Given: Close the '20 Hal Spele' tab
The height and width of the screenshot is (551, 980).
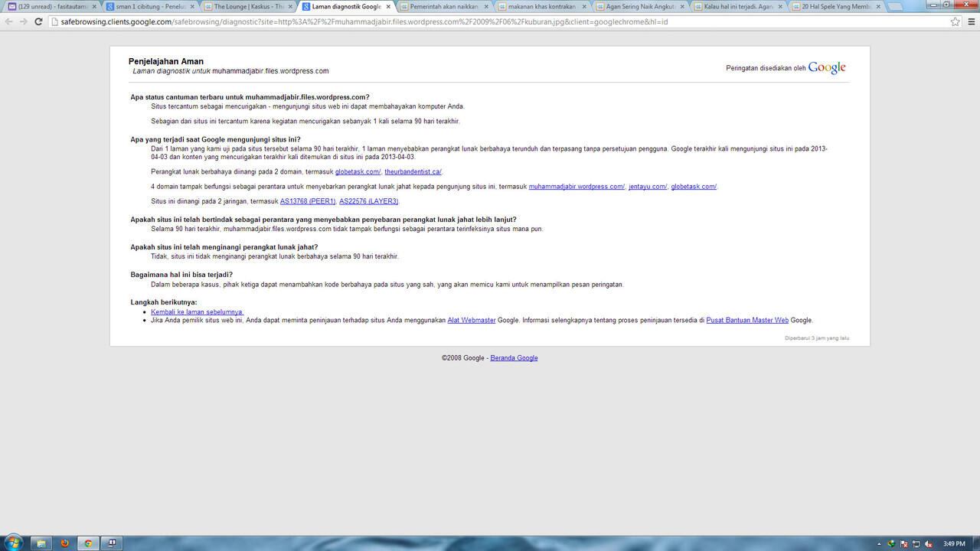Looking at the screenshot, I should tap(878, 6).
